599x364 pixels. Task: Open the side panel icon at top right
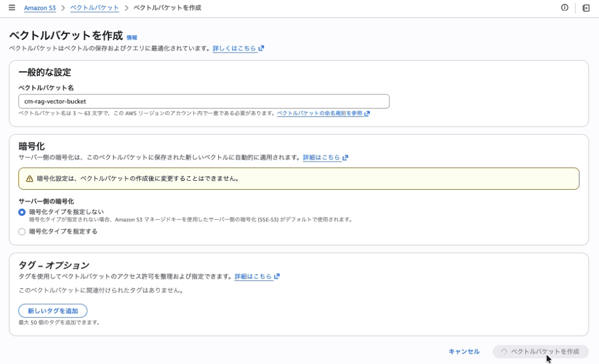coord(586,8)
